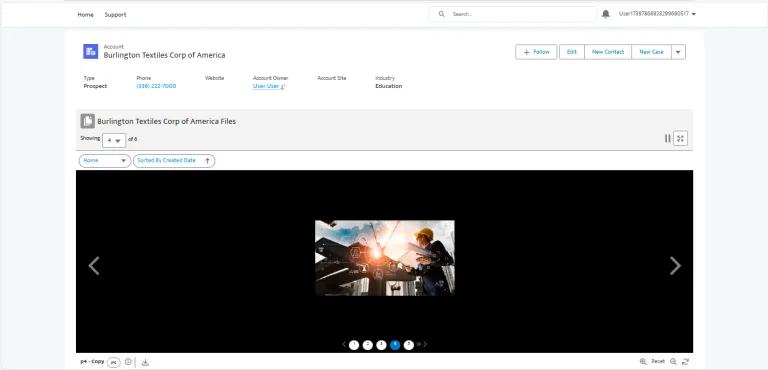Screen dimensions: 768x370
Task: Open the notifications bell
Action: coord(606,14)
